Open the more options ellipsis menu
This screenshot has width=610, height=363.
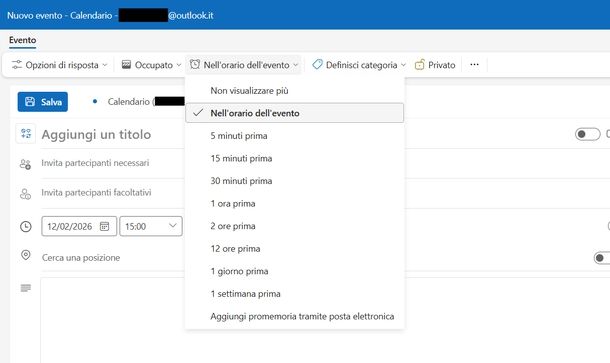[474, 65]
